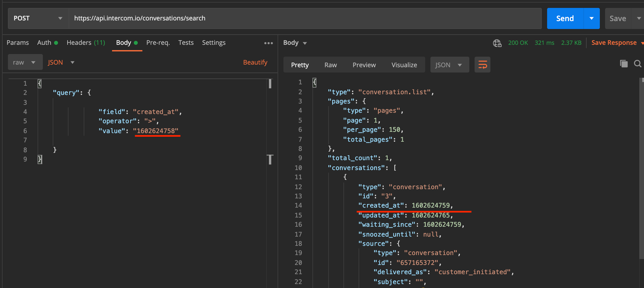Open the raw body type dropdown
The width and height of the screenshot is (644, 288).
coord(25,62)
